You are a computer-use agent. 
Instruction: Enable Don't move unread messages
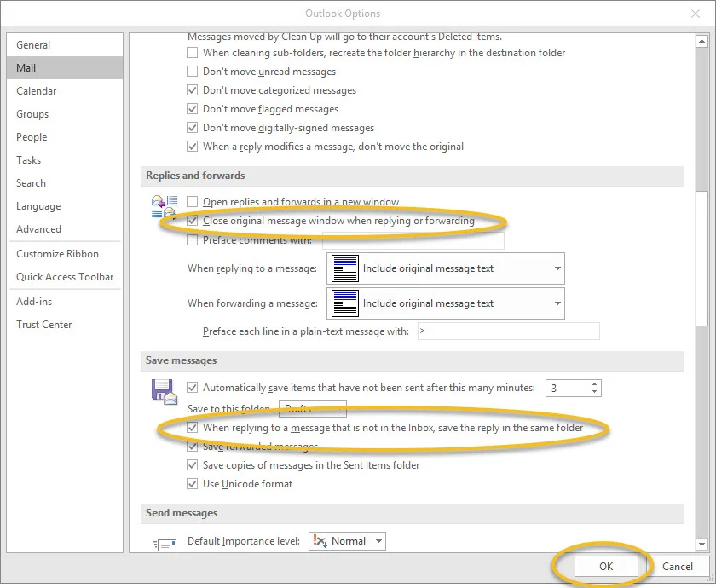coord(193,72)
